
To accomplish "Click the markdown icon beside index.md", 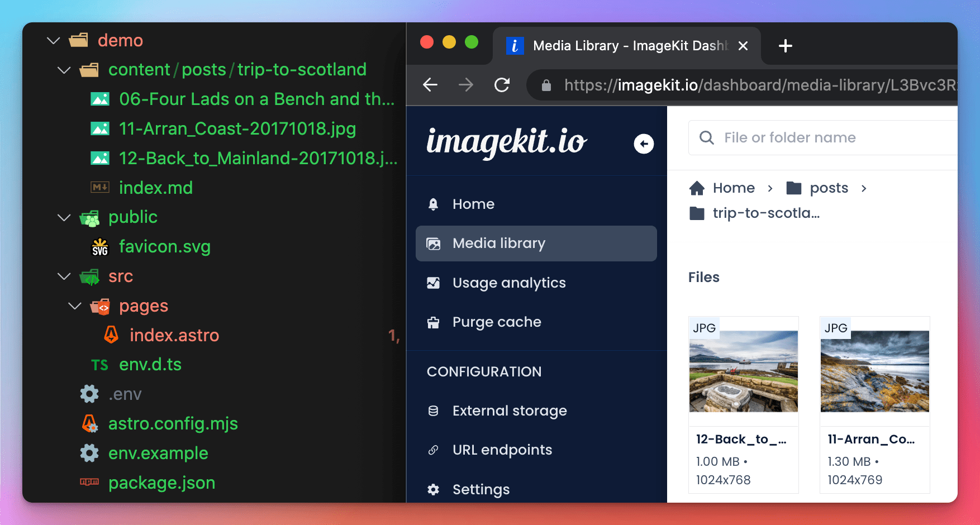I will tap(100, 187).
